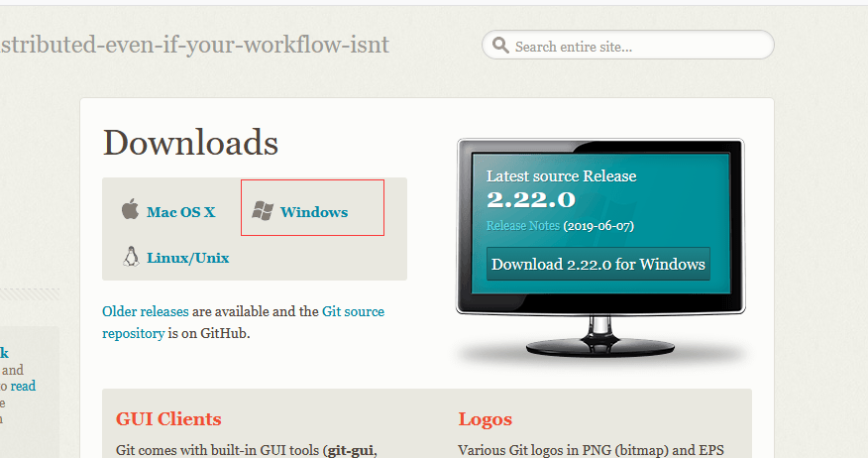Click the (2019-06-07) release date text
The width and height of the screenshot is (868, 458).
point(598,226)
